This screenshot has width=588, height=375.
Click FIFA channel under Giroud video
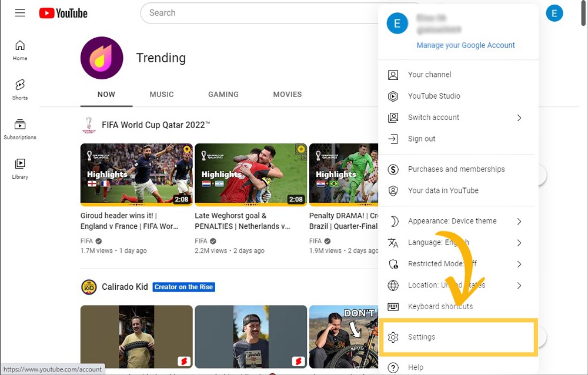[86, 241]
